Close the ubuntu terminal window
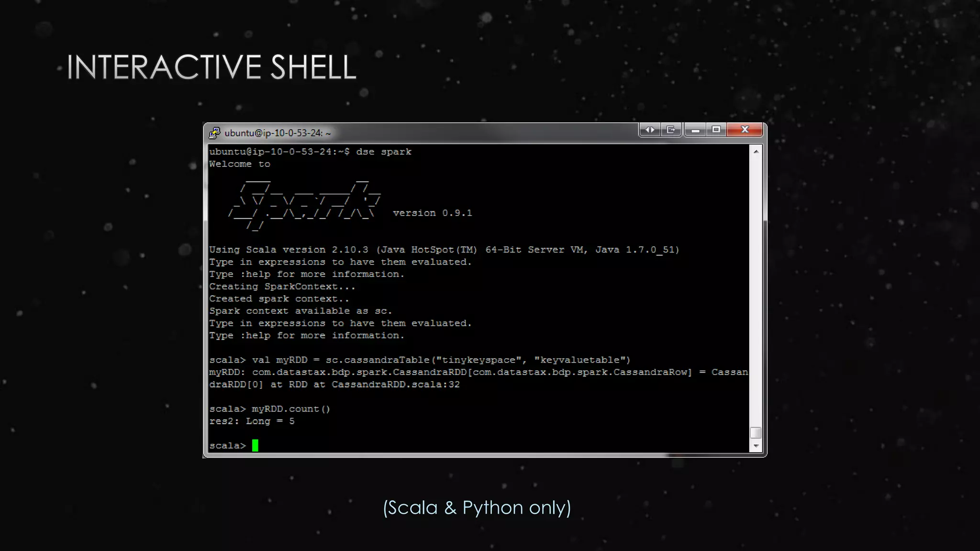 click(x=745, y=130)
